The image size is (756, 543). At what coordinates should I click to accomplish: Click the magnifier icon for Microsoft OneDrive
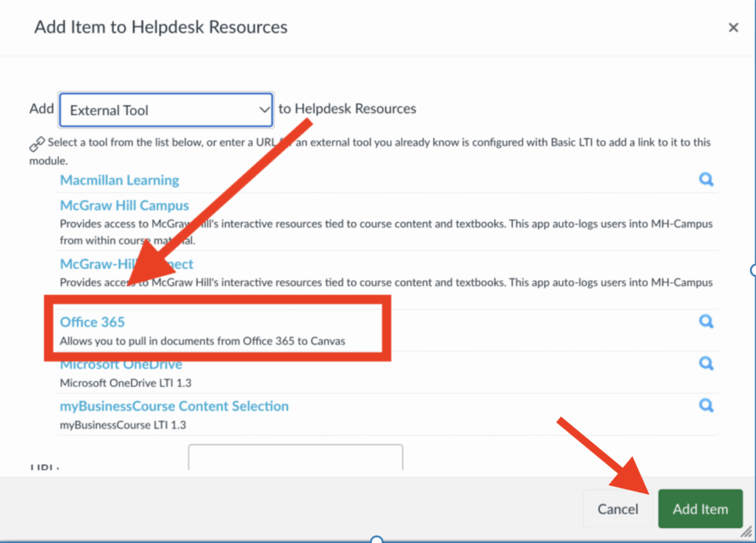pyautogui.click(x=706, y=363)
